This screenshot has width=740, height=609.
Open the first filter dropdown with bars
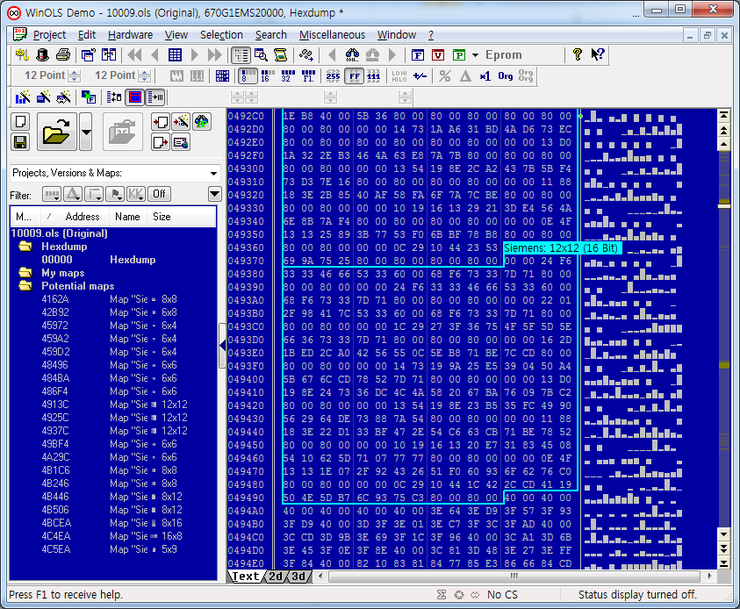point(51,194)
